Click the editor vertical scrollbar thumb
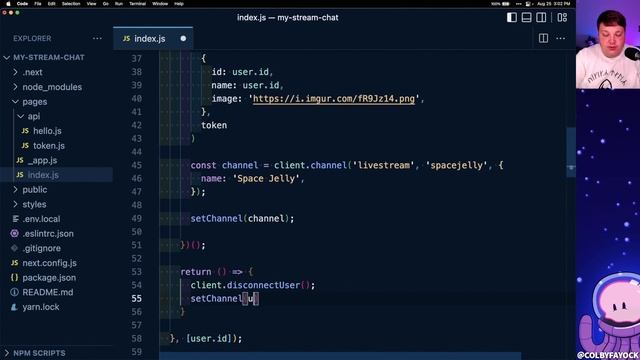Image resolution: width=640 pixels, height=360 pixels. (571, 152)
